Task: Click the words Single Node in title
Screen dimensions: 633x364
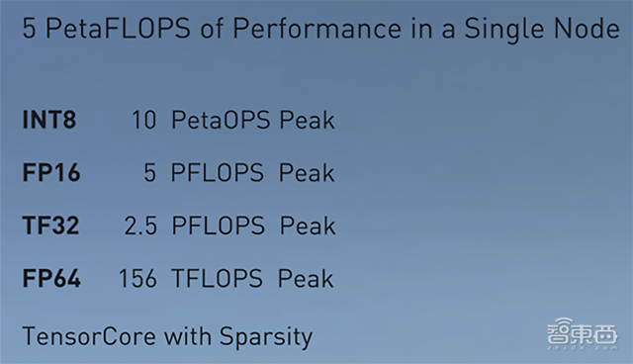Action: coord(542,29)
